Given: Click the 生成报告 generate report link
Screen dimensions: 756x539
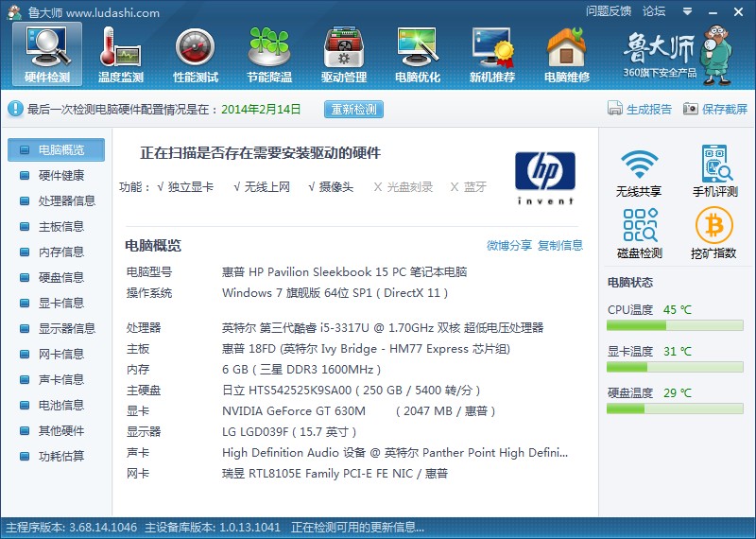Looking at the screenshot, I should tap(641, 110).
